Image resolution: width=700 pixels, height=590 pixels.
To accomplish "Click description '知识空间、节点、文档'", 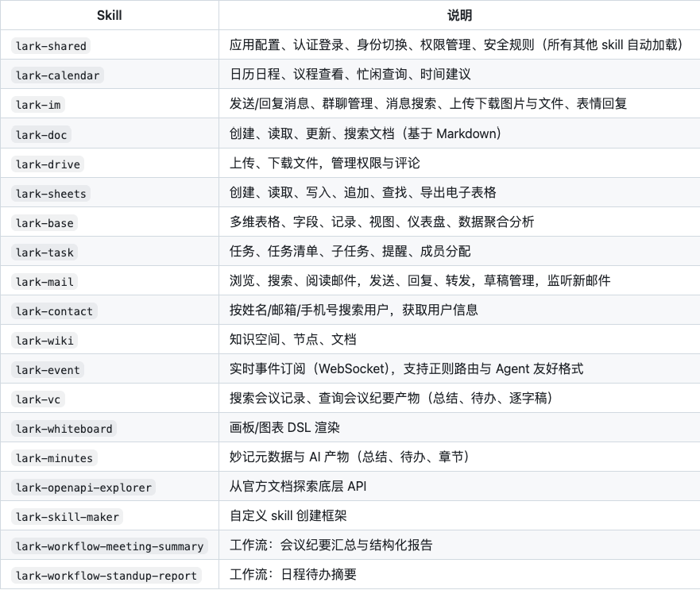I will pyautogui.click(x=293, y=340).
